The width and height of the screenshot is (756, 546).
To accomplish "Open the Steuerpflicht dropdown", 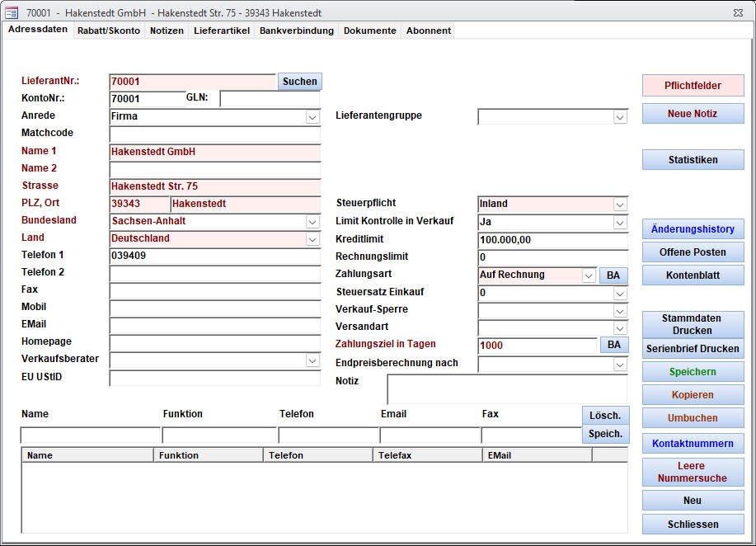I will [x=620, y=205].
